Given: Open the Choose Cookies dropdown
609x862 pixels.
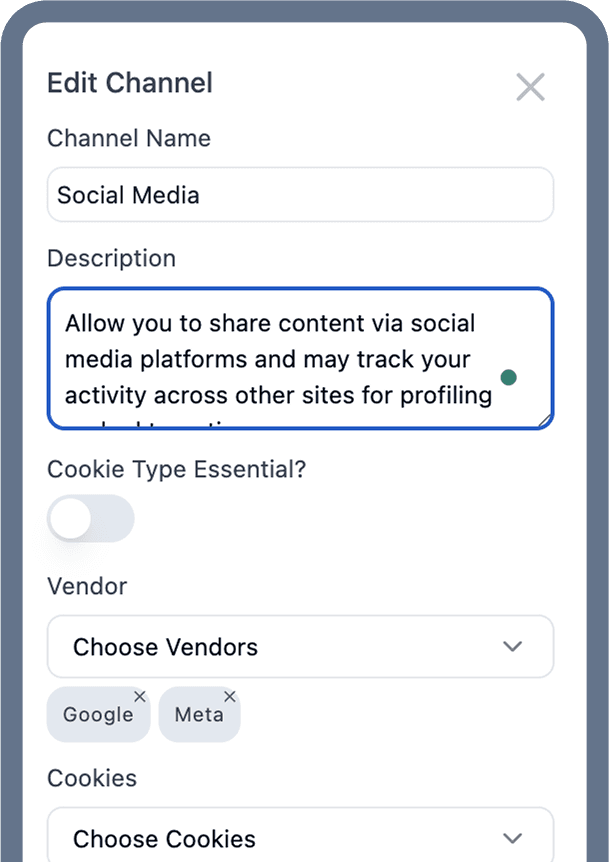Looking at the screenshot, I should coord(300,835).
